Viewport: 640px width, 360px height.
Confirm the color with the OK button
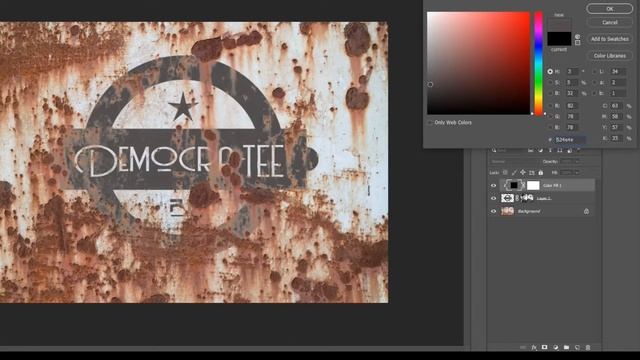pos(609,9)
